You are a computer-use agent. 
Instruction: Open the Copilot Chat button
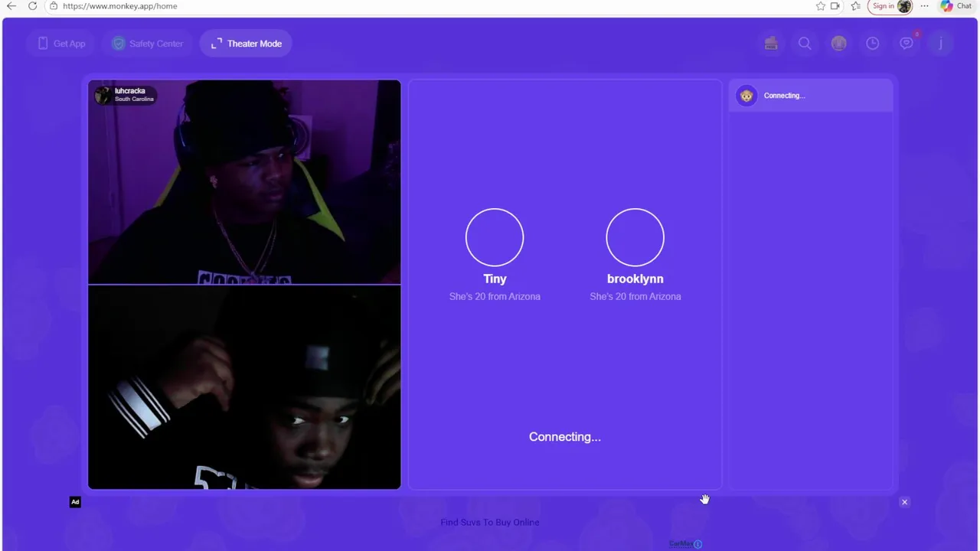tap(956, 6)
